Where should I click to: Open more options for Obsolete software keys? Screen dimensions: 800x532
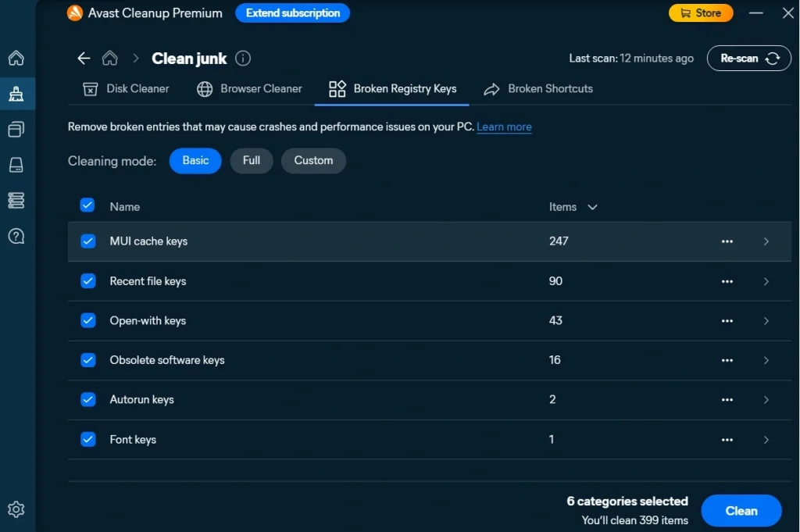(x=727, y=360)
